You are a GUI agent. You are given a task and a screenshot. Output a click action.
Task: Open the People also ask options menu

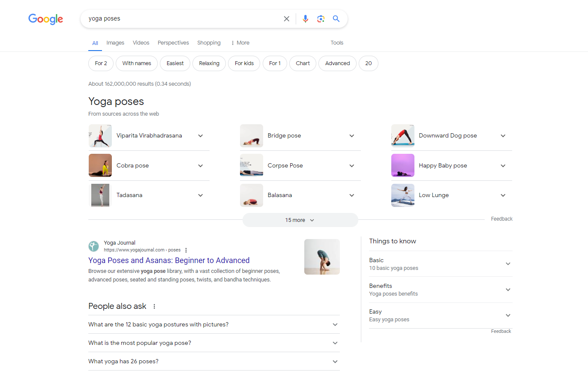pos(154,306)
